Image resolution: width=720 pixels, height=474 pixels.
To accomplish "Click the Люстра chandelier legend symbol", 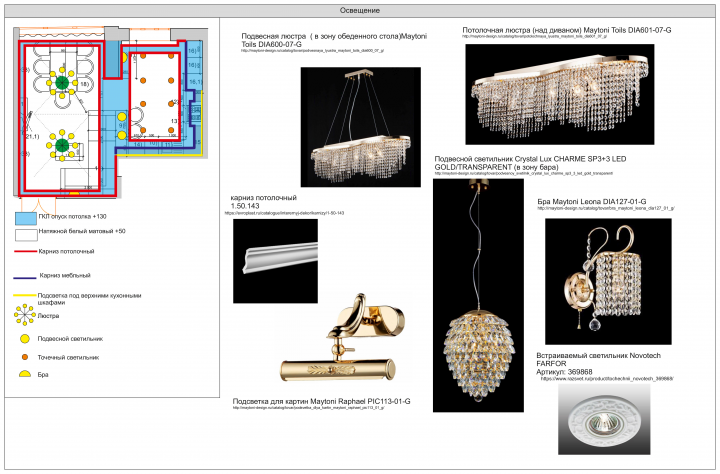I will click(24, 315).
